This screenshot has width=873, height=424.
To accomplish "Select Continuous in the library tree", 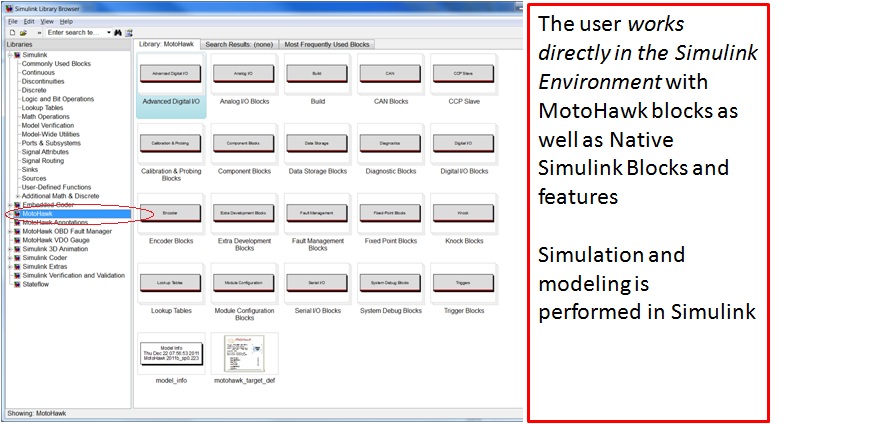I will (38, 72).
